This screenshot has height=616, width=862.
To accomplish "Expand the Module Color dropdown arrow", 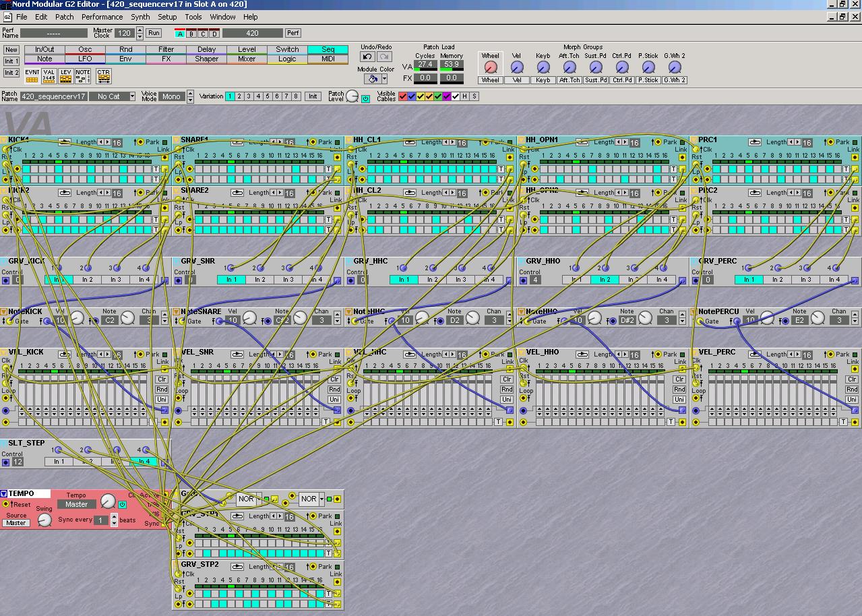I will pos(384,79).
